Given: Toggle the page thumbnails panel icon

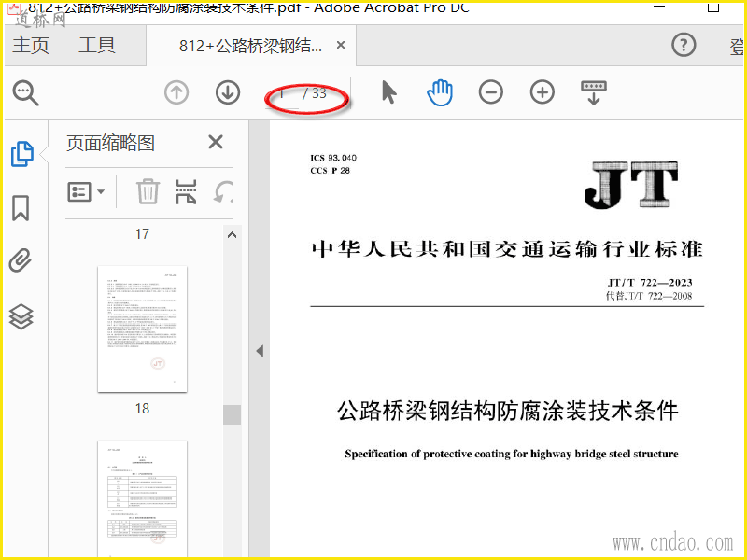Looking at the screenshot, I should pyautogui.click(x=21, y=154).
